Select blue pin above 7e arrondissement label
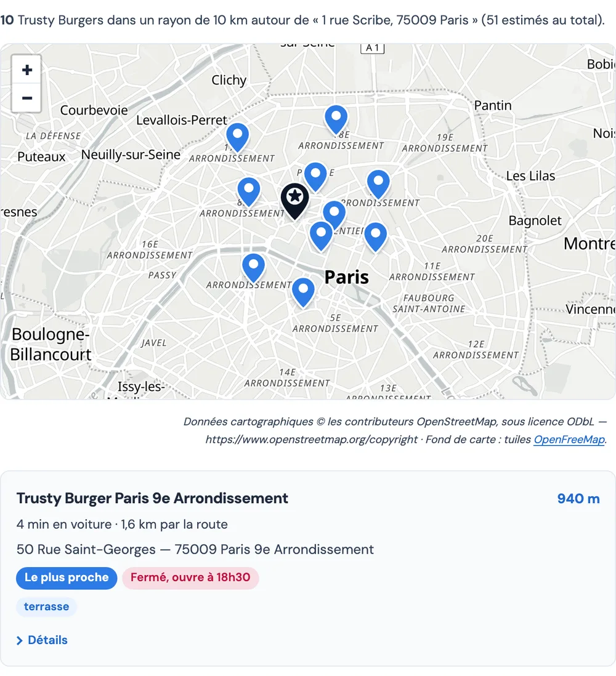 (254, 268)
